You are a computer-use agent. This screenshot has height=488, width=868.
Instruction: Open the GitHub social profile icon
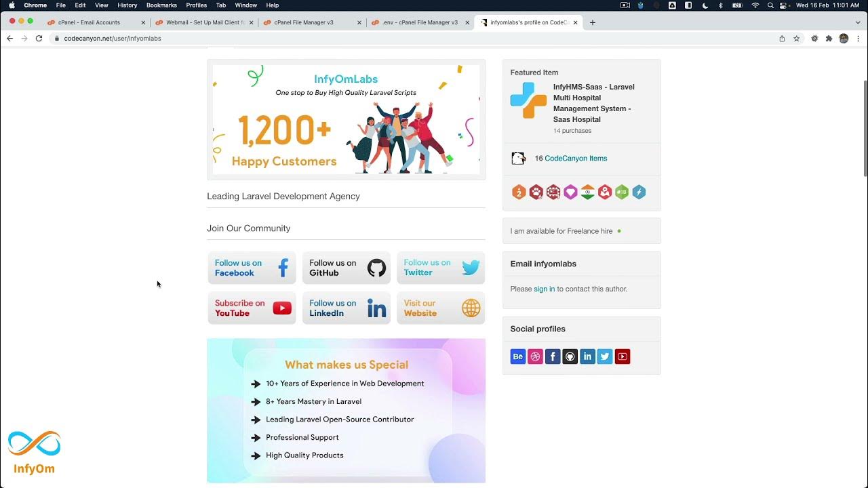pyautogui.click(x=570, y=357)
